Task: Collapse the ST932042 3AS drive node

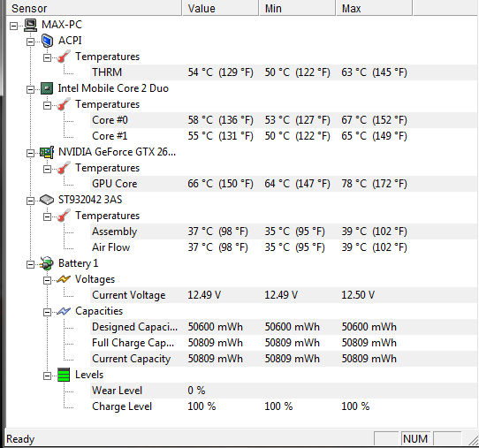Action: coord(30,201)
